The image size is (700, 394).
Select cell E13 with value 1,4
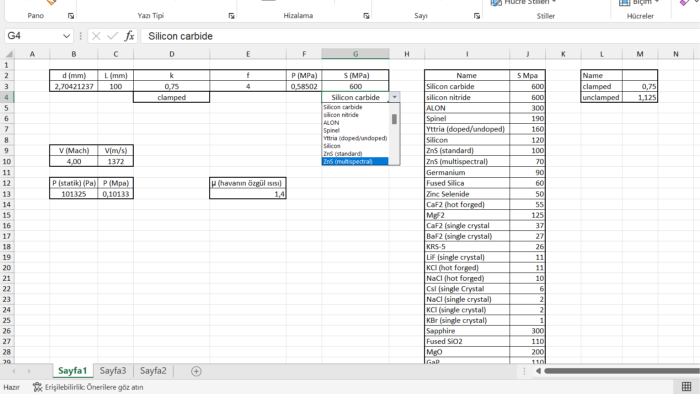[248, 194]
